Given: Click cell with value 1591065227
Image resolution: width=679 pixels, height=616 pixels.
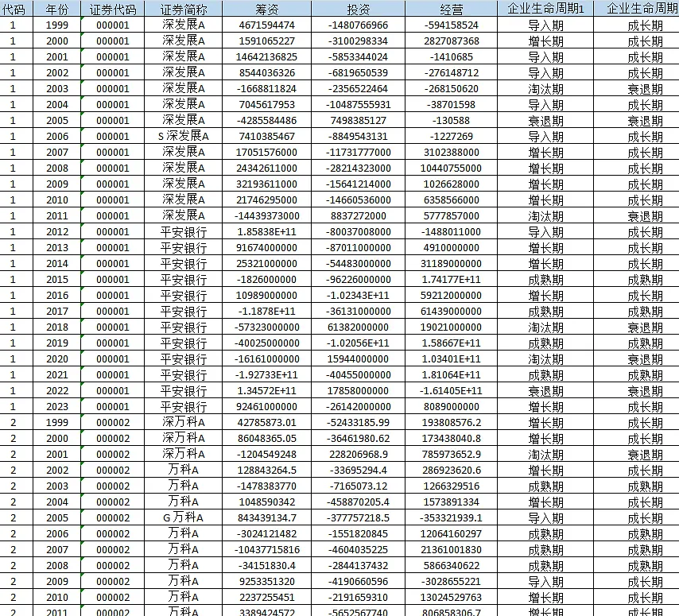Looking at the screenshot, I should [267, 41].
